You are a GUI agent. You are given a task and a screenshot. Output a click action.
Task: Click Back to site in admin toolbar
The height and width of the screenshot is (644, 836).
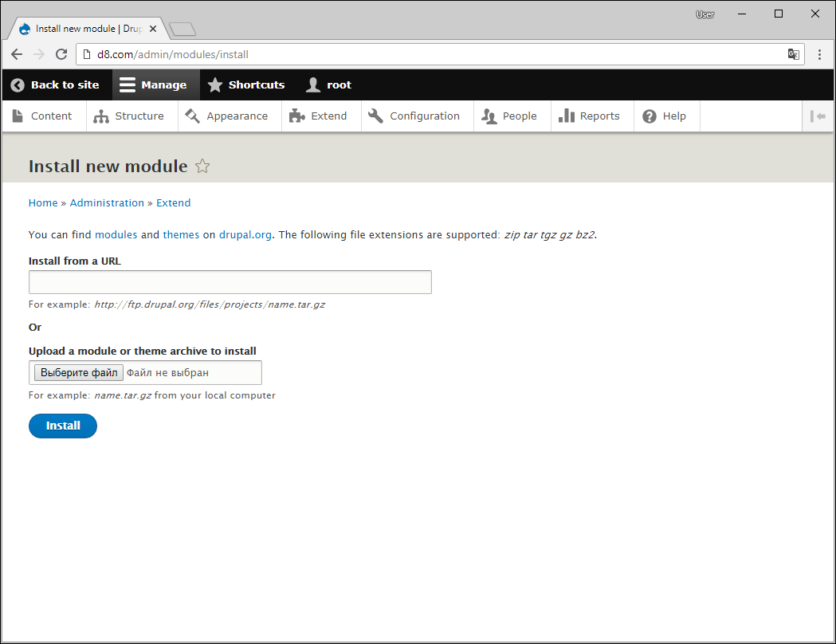coord(56,84)
